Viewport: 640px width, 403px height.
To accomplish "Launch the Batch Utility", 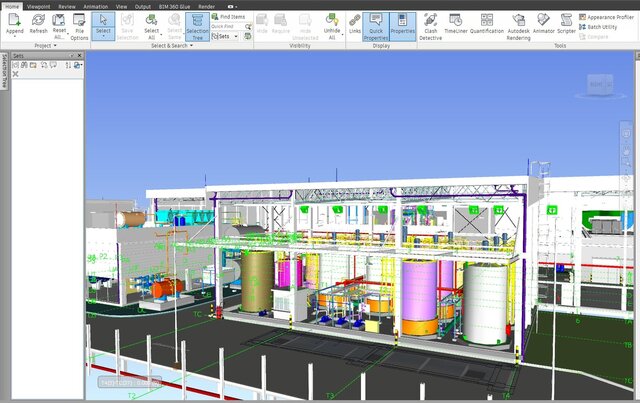I will pyautogui.click(x=598, y=27).
